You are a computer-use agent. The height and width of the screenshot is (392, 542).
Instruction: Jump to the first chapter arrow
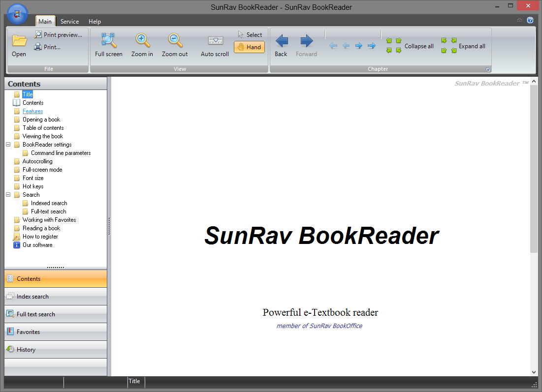pyautogui.click(x=333, y=46)
